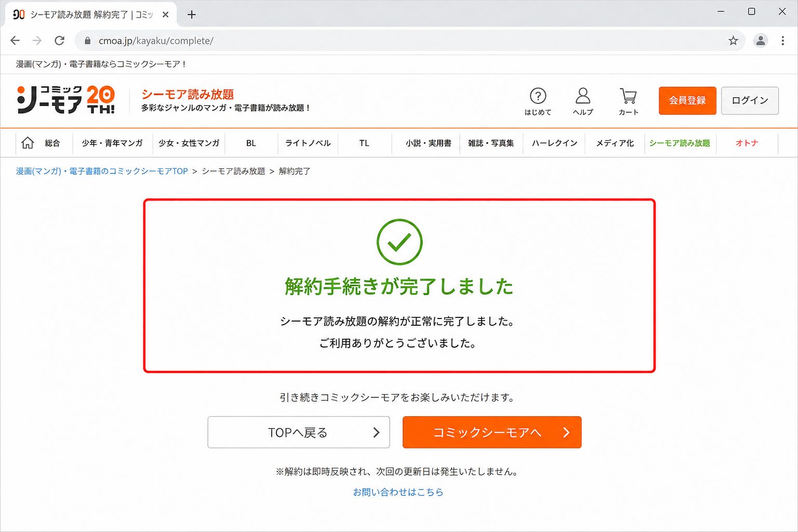Select ライトノベル in navigation
This screenshot has width=798, height=532.
point(308,143)
